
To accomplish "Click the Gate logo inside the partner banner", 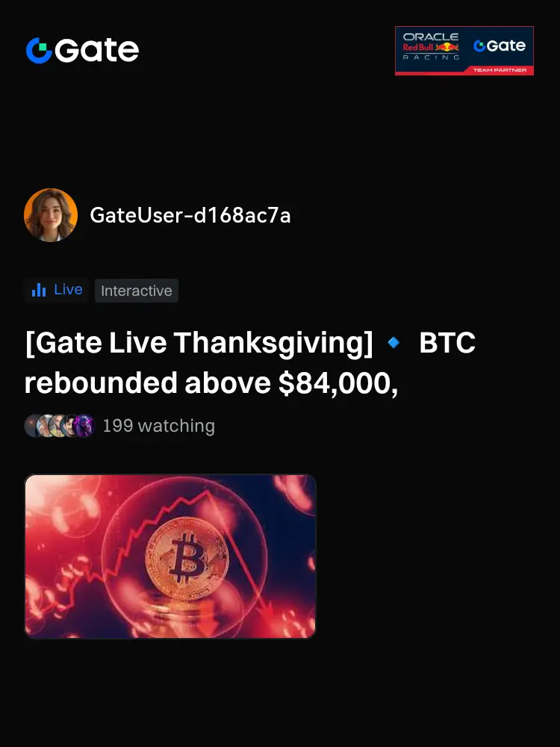I will point(500,46).
